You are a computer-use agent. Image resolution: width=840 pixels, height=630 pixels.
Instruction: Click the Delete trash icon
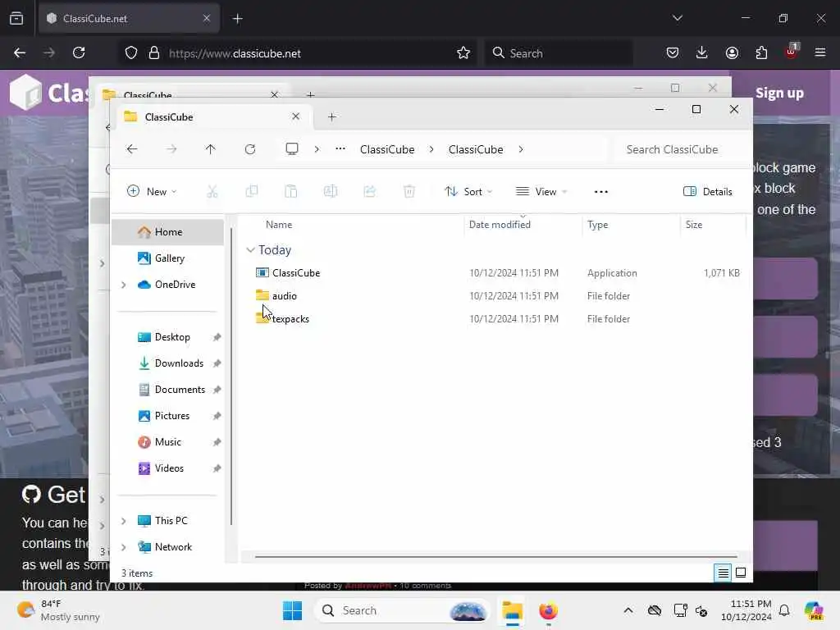point(409,191)
